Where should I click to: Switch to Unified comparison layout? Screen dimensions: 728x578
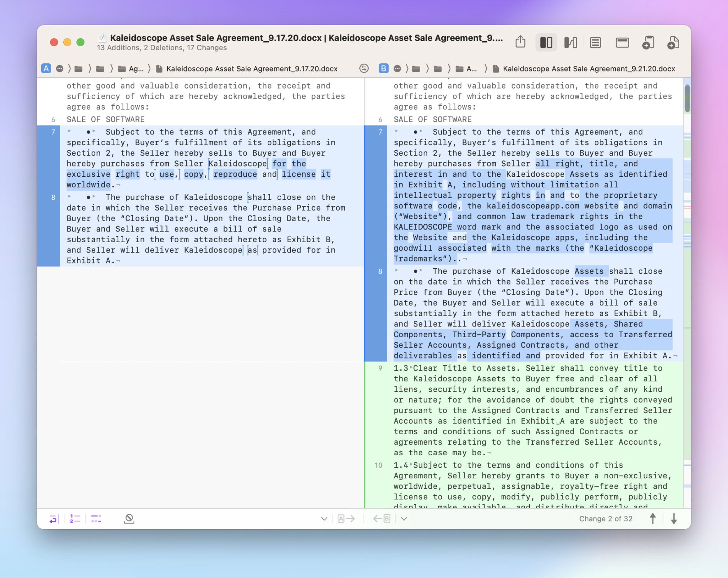(595, 42)
